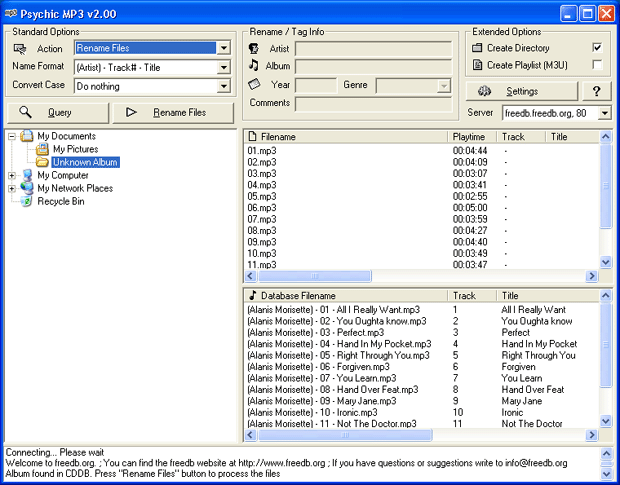This screenshot has height=485, width=620.
Task: Click the database list horizontal scrollbar thumb
Action: tap(345, 435)
